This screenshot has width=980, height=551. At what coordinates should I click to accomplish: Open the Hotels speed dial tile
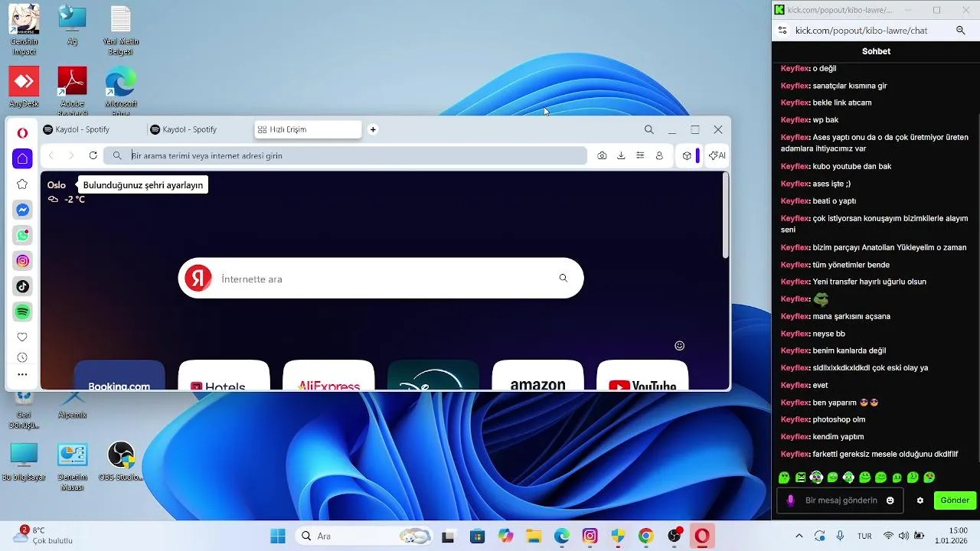[x=224, y=375]
